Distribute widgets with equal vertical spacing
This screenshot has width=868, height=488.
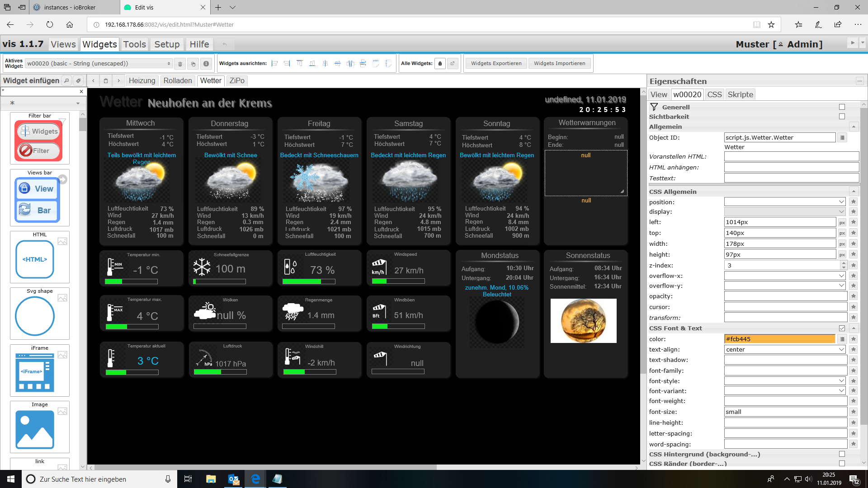(363, 64)
